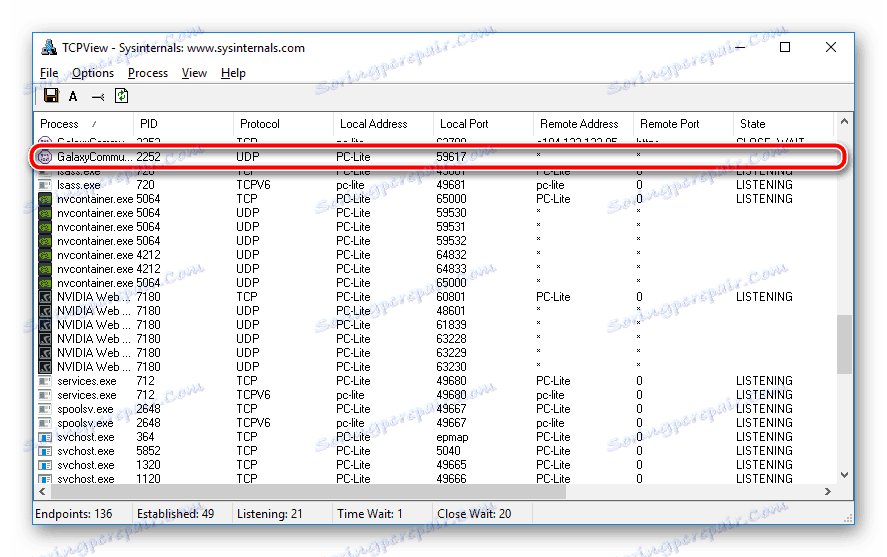This screenshot has width=887, height=557.
Task: Select local port 64833 cell
Action: 451,269
